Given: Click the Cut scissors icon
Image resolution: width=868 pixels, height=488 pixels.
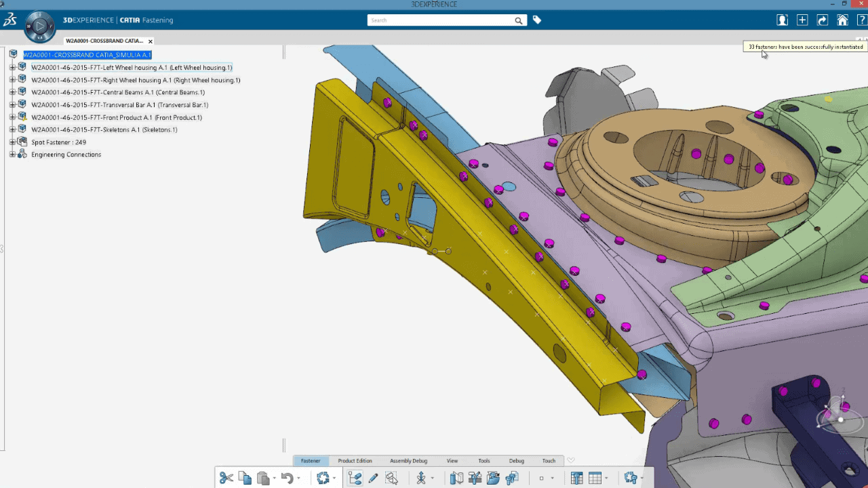Looking at the screenshot, I should [226, 478].
